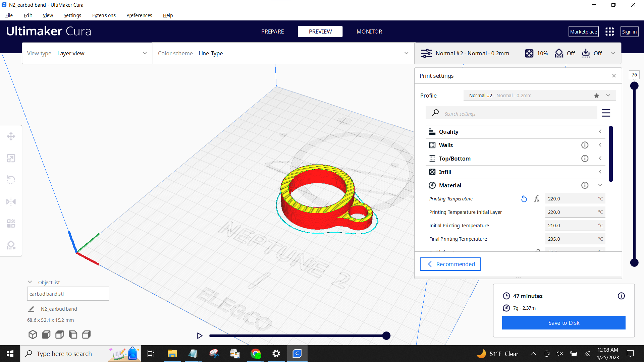
Task: Select the Mirror tool
Action: click(11, 201)
